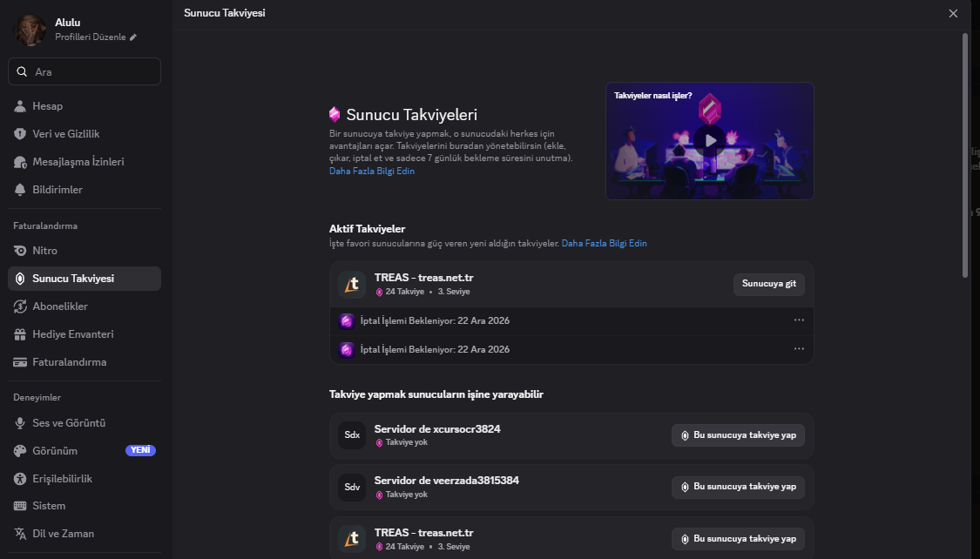Screen dimensions: 980x559
Task: Boost Servidor de xcursocr3824
Action: (738, 435)
